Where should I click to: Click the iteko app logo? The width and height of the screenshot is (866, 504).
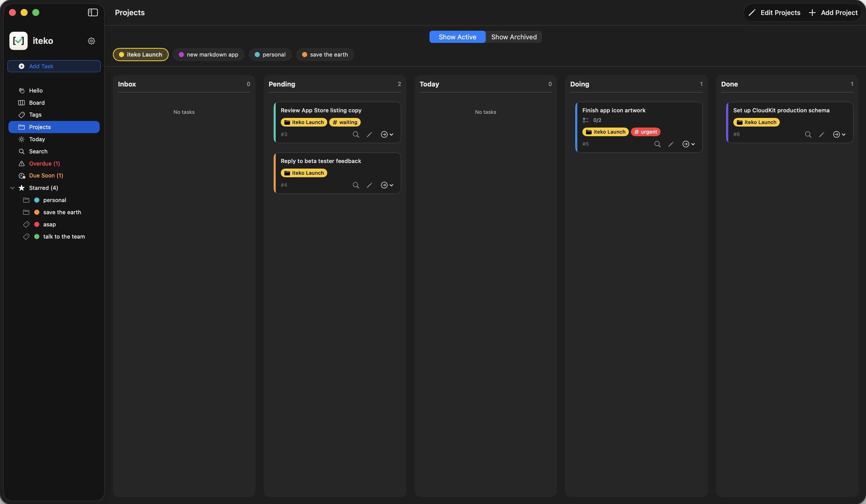pyautogui.click(x=19, y=41)
